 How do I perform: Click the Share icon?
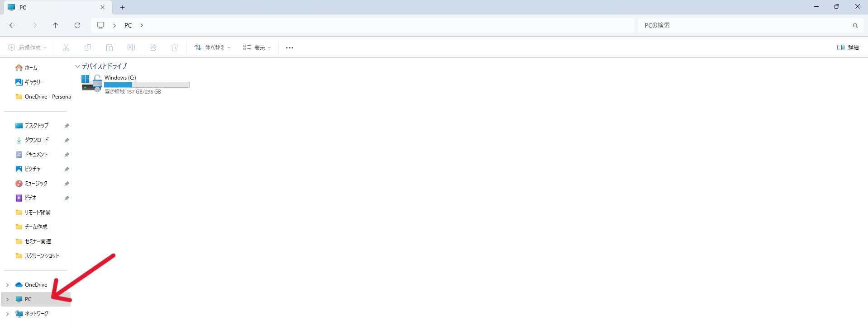click(153, 47)
